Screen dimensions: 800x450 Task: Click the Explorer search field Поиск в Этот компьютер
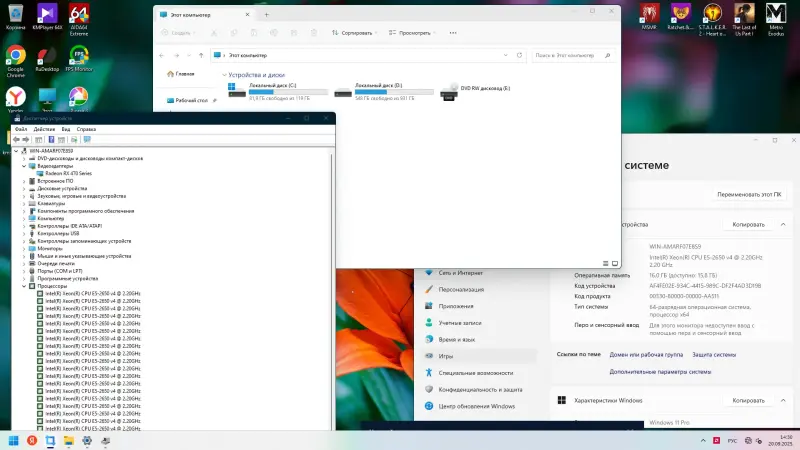coord(572,55)
